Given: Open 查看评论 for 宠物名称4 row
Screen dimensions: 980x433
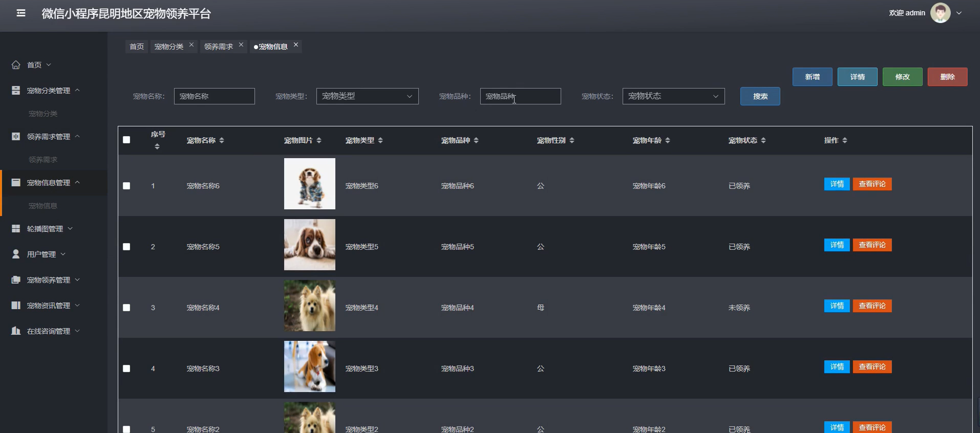Looking at the screenshot, I should [x=872, y=306].
